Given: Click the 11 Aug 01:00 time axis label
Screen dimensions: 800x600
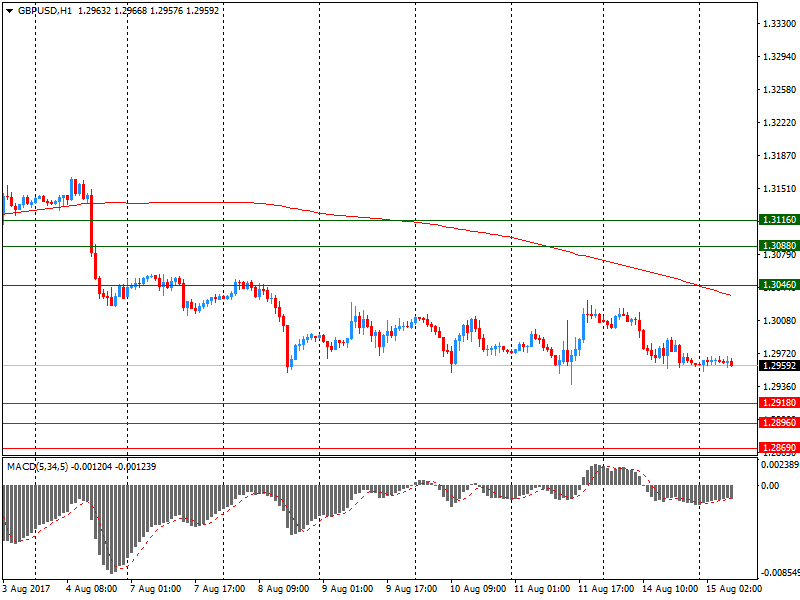Looking at the screenshot, I should coord(542,589).
